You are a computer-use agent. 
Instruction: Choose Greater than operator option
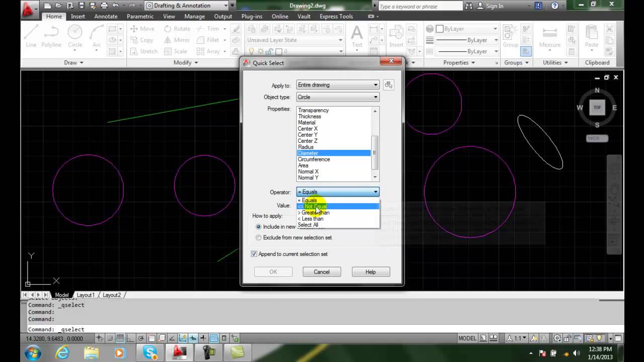338,213
